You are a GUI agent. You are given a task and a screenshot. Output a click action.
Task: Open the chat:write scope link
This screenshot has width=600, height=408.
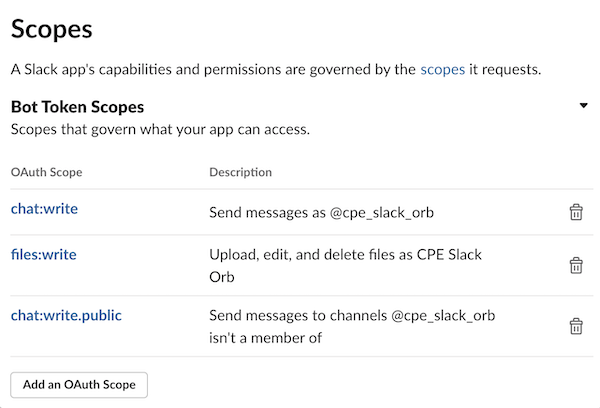pyautogui.click(x=44, y=209)
